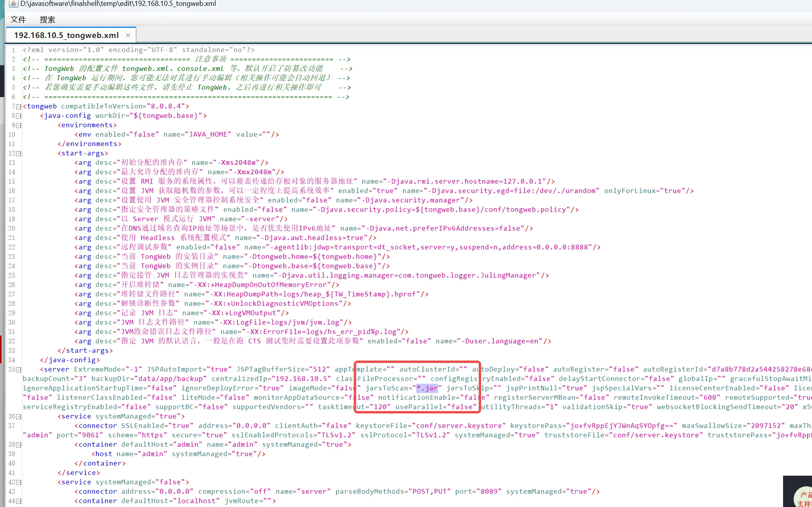Click the highlighted *.jar value
Viewport: 812px width, 507px height.
[x=427, y=388]
